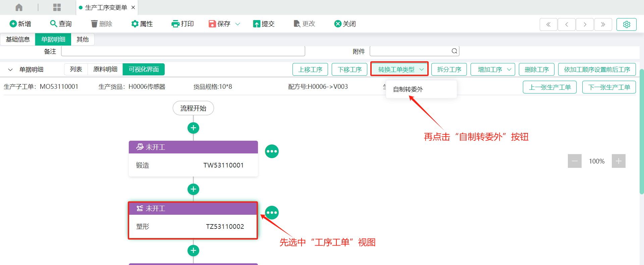Click the 流程开始 node
This screenshot has width=644, height=265.
193,108
